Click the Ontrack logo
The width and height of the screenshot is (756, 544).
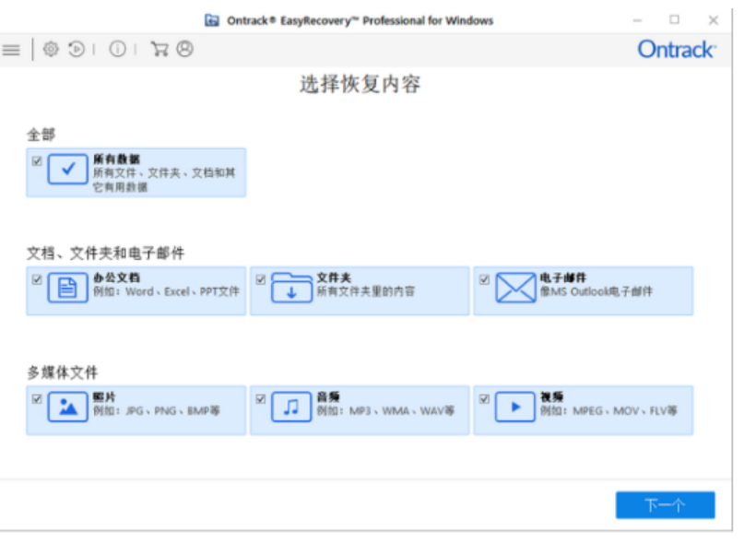tap(676, 50)
